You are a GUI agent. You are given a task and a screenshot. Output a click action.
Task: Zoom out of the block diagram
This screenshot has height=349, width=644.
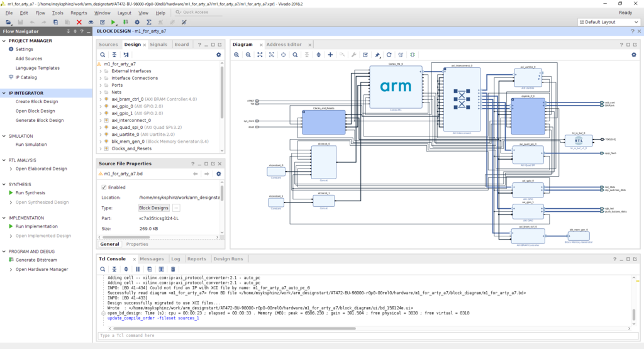click(x=248, y=55)
